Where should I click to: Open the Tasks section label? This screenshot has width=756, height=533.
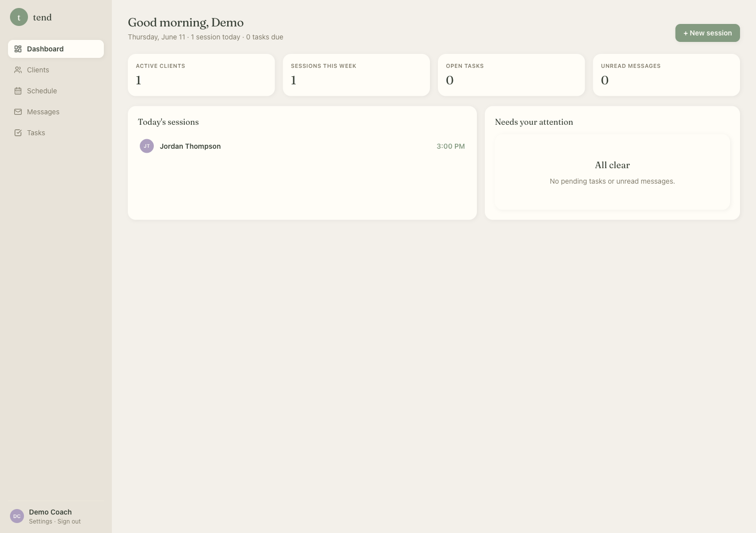36,133
